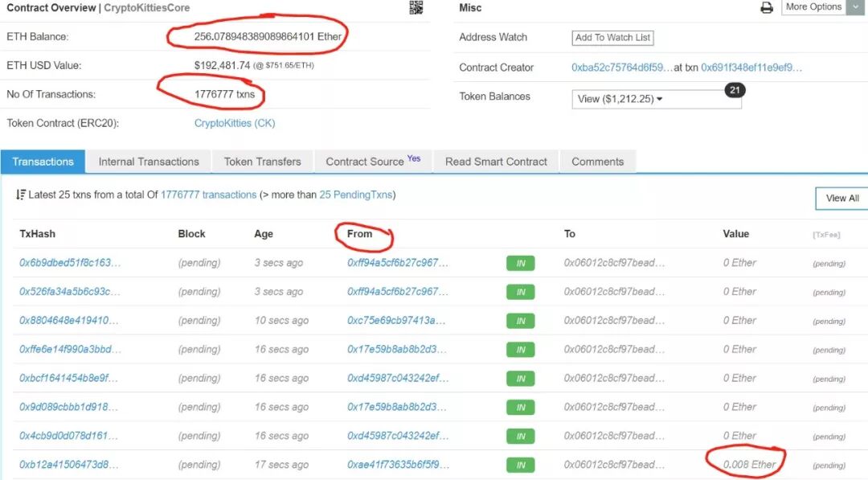
Task: Click the 17 secs ago age cell
Action: coord(281,465)
